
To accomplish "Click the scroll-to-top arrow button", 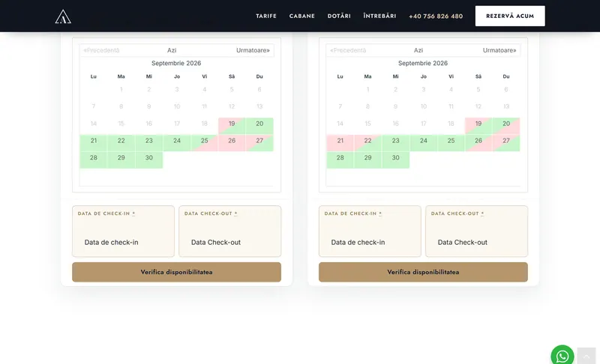I will pyautogui.click(x=586, y=356).
